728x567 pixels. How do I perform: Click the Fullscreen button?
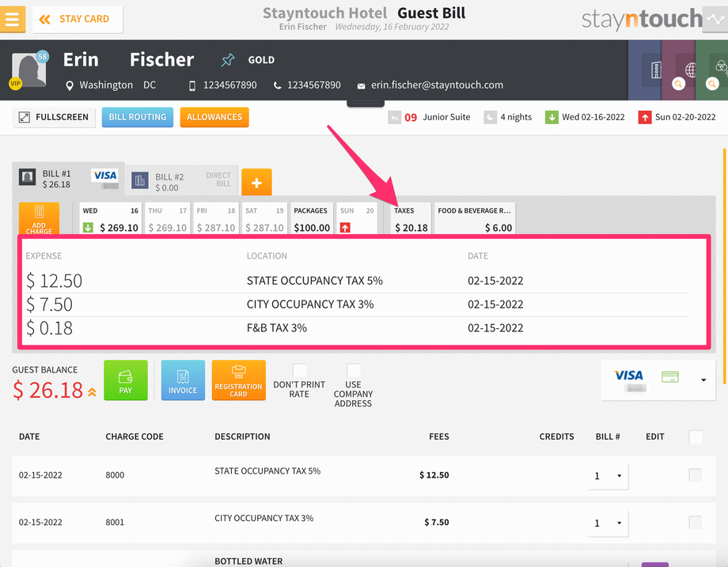[54, 117]
